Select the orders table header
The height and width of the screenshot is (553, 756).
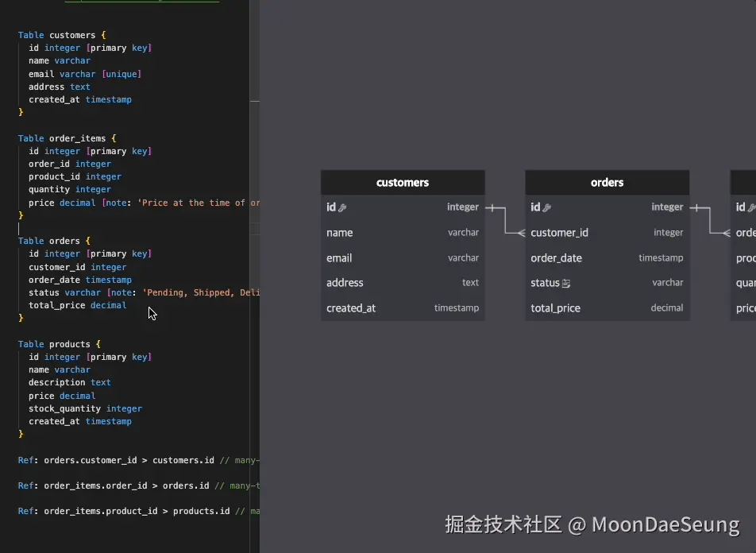click(x=607, y=183)
